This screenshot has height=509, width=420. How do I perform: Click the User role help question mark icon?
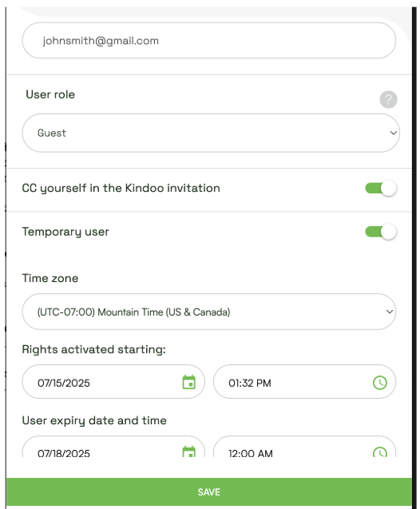388,99
